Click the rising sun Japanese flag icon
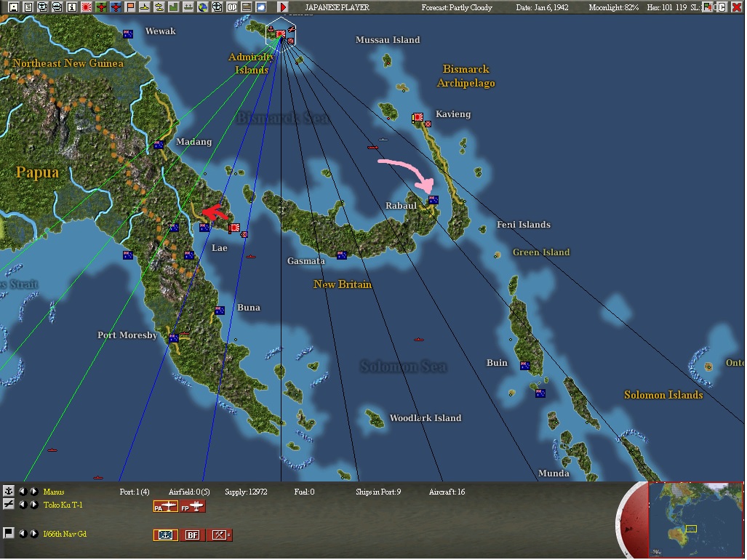 click(x=87, y=7)
